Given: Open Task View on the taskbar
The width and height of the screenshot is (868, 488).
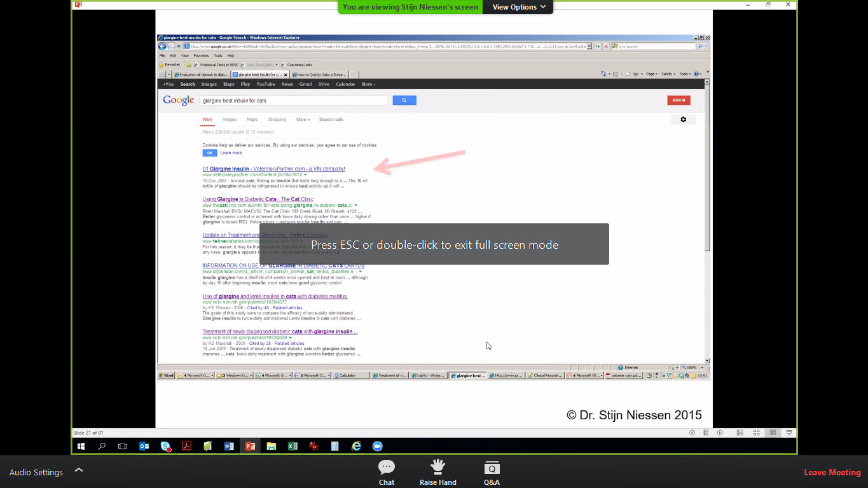Looking at the screenshot, I should 123,447.
